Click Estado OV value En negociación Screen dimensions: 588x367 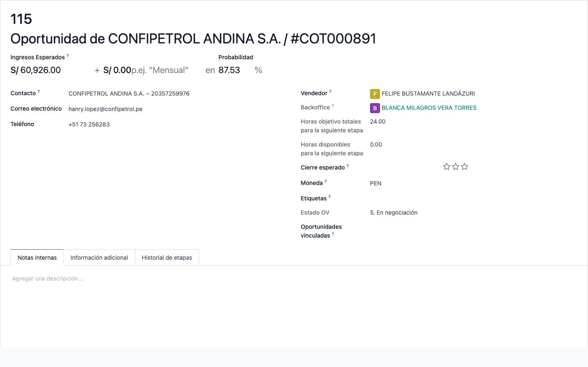(394, 213)
